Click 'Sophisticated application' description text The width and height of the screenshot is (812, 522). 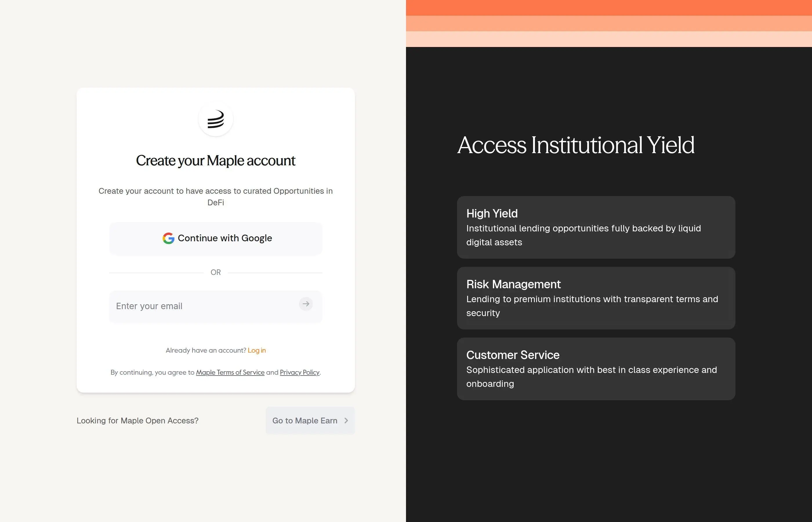pyautogui.click(x=592, y=377)
